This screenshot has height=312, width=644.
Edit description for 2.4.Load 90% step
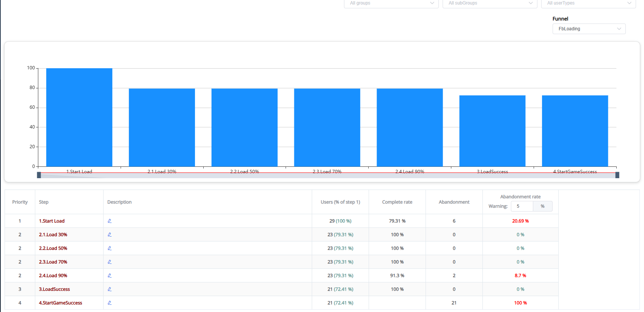point(110,276)
